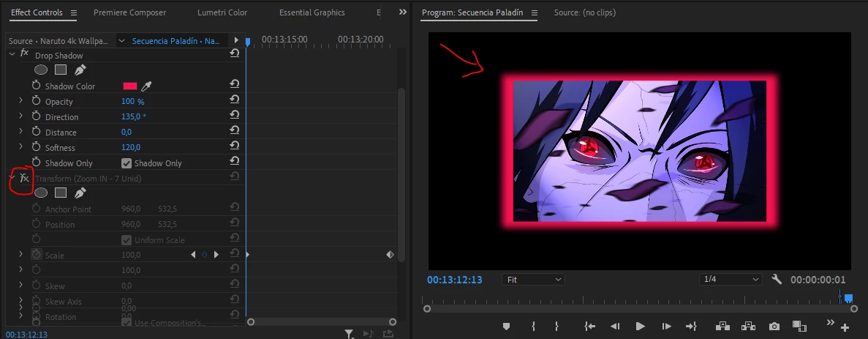
Task: Toggle animation stopwatch for Opacity
Action: point(37,101)
